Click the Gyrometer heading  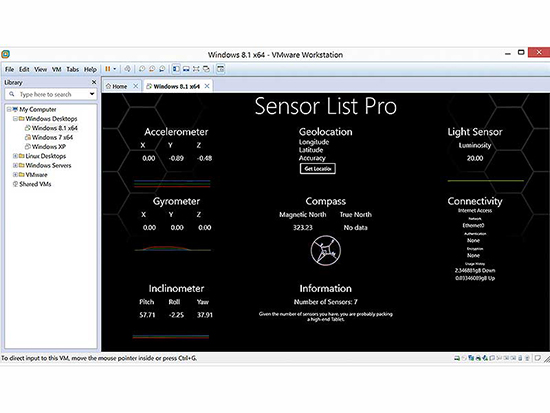[x=176, y=201]
